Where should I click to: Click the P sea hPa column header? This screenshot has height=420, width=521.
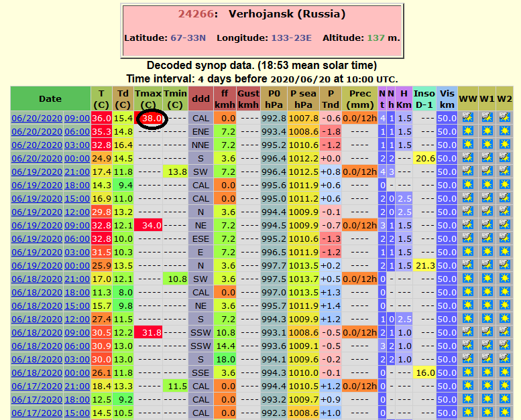(303, 99)
